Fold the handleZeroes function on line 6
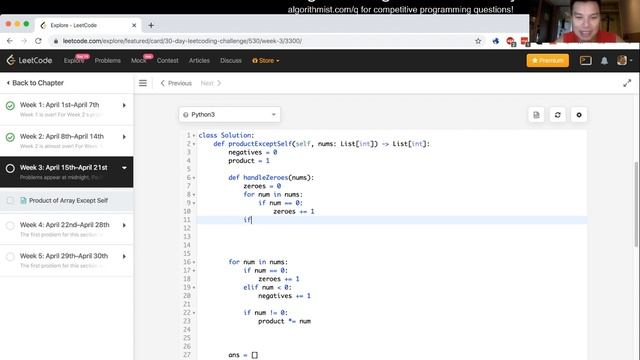640x360 pixels. [x=194, y=178]
